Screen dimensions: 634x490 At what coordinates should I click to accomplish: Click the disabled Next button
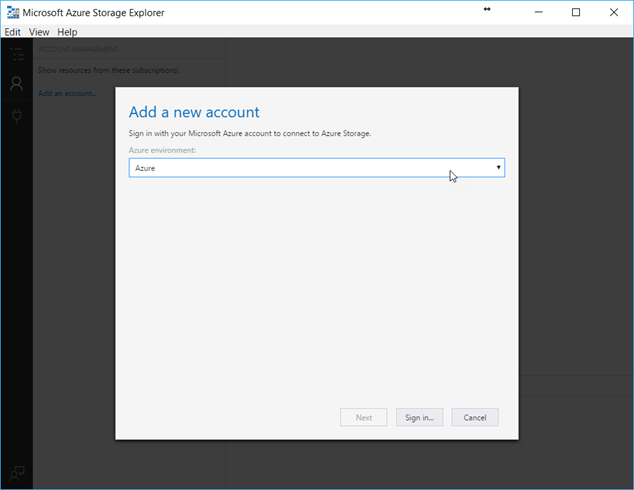(363, 417)
